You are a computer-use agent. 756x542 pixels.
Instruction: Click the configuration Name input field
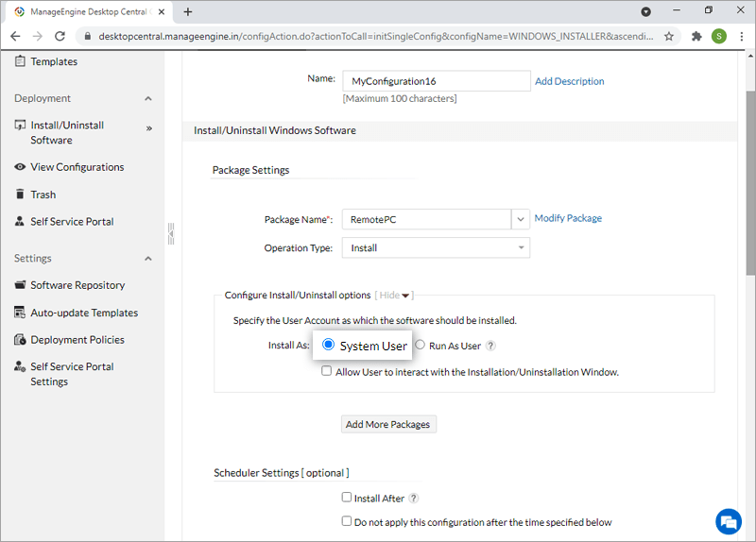tap(436, 81)
